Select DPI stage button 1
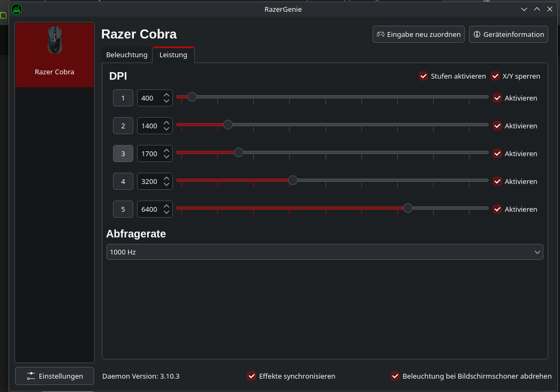 (x=123, y=98)
